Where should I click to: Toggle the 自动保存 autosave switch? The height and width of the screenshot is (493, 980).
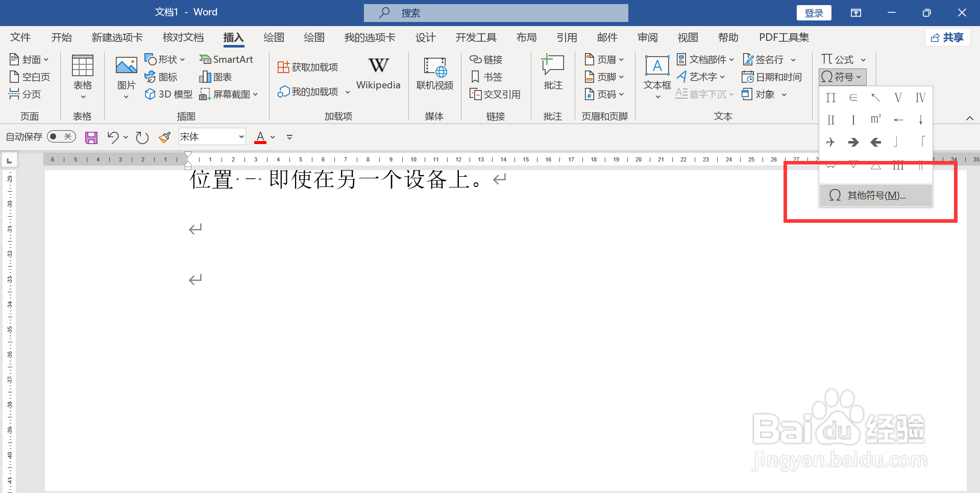pyautogui.click(x=61, y=137)
